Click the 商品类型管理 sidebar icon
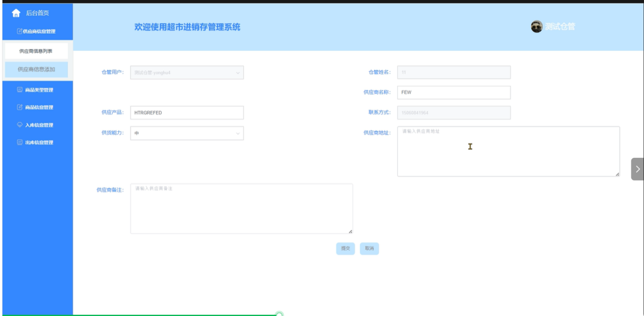 [x=20, y=90]
